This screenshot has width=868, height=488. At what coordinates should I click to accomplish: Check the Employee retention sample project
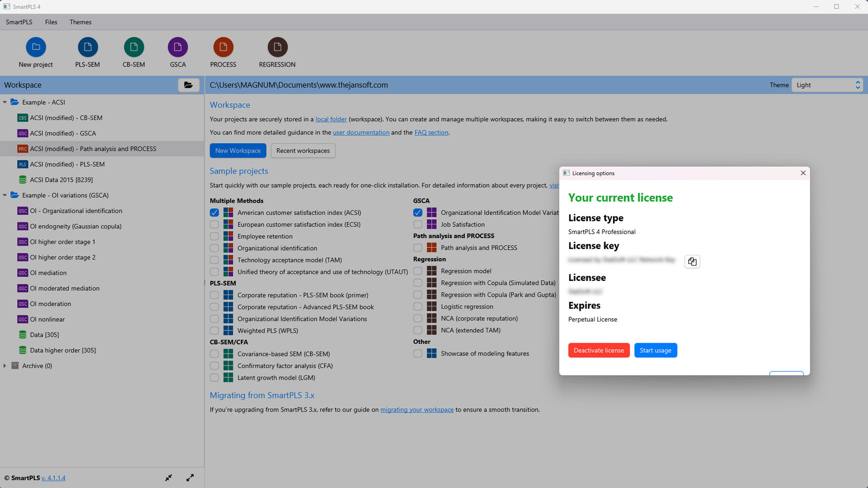[x=214, y=236]
